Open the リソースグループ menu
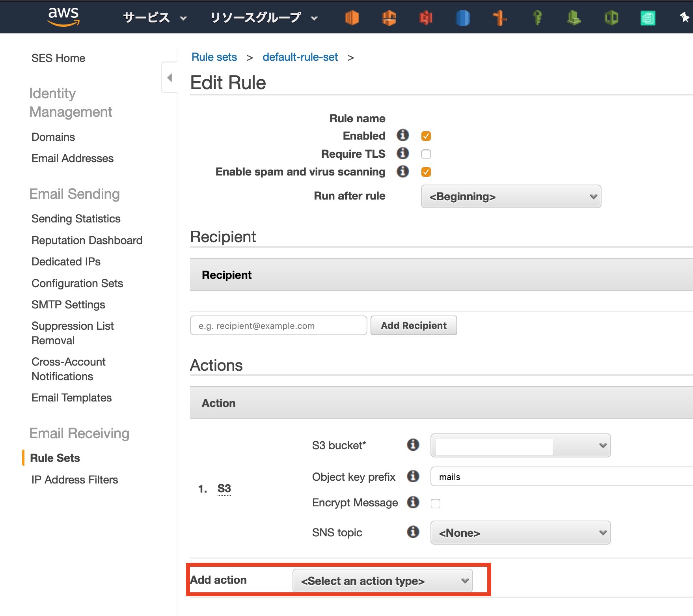This screenshot has height=616, width=693. [x=263, y=18]
